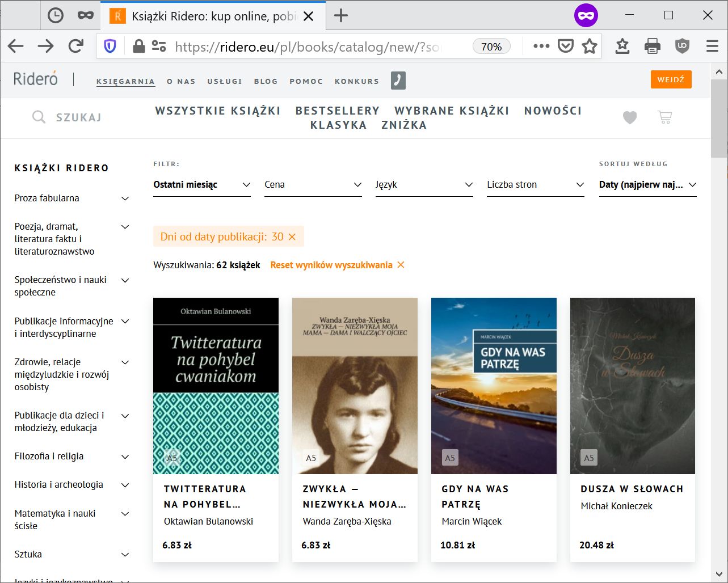Click the purple private browsing indicator
The width and height of the screenshot is (728, 583).
point(586,15)
